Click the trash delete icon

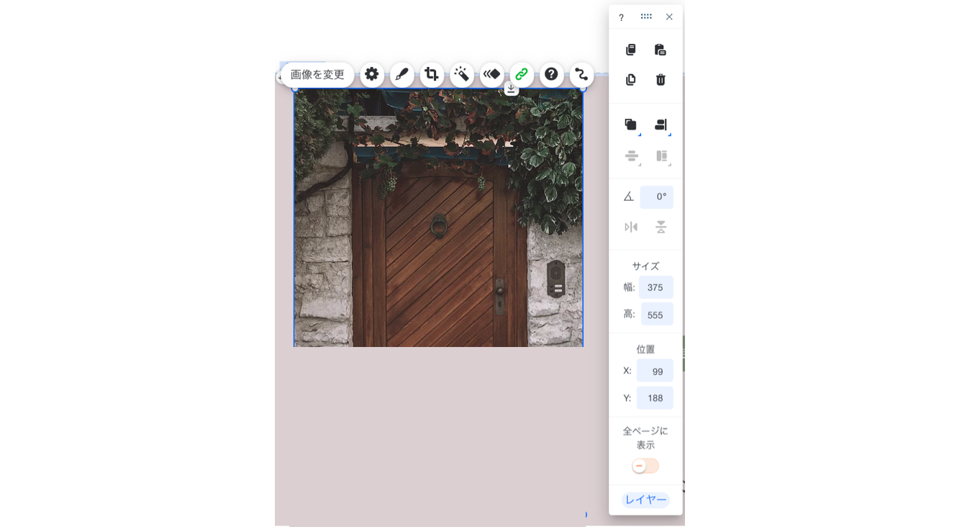click(661, 80)
